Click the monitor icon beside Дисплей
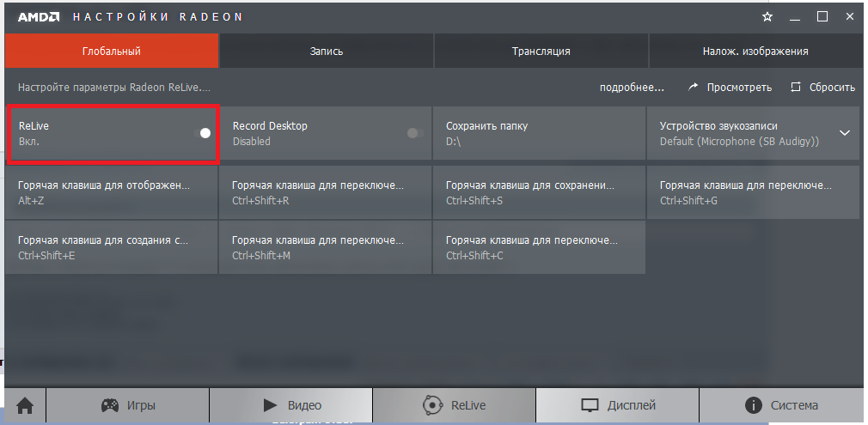 click(x=590, y=405)
